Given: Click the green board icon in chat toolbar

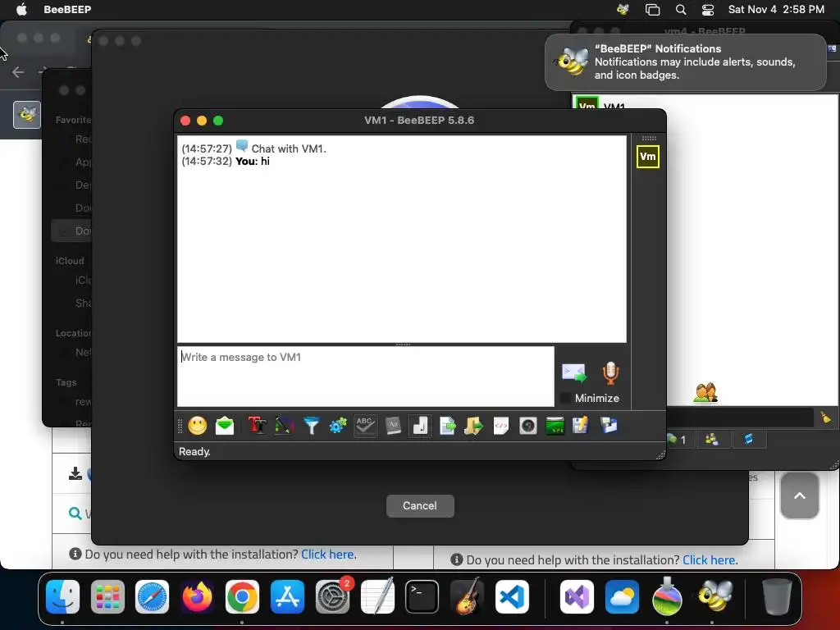Looking at the screenshot, I should tap(555, 426).
